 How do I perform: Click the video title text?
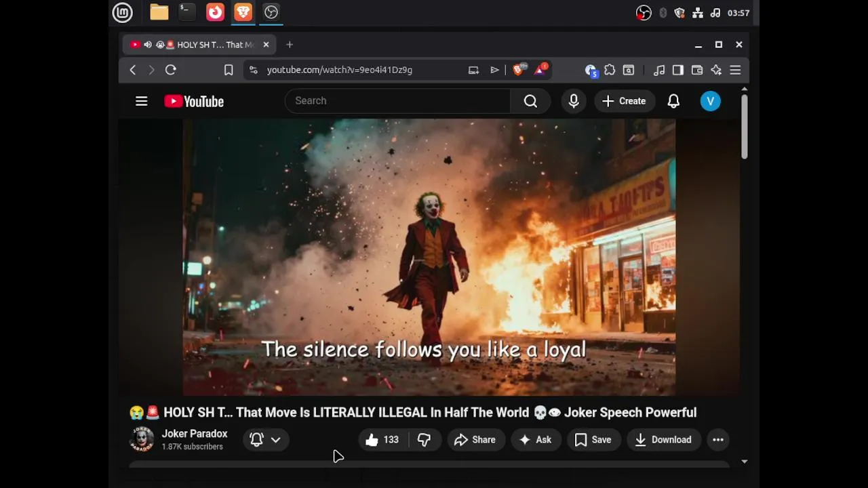(413, 413)
